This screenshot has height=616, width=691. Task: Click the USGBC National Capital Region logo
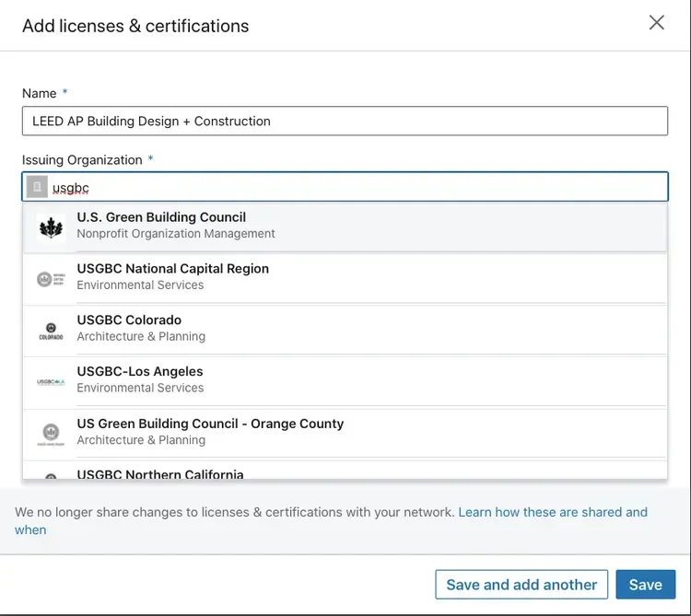coord(51,279)
